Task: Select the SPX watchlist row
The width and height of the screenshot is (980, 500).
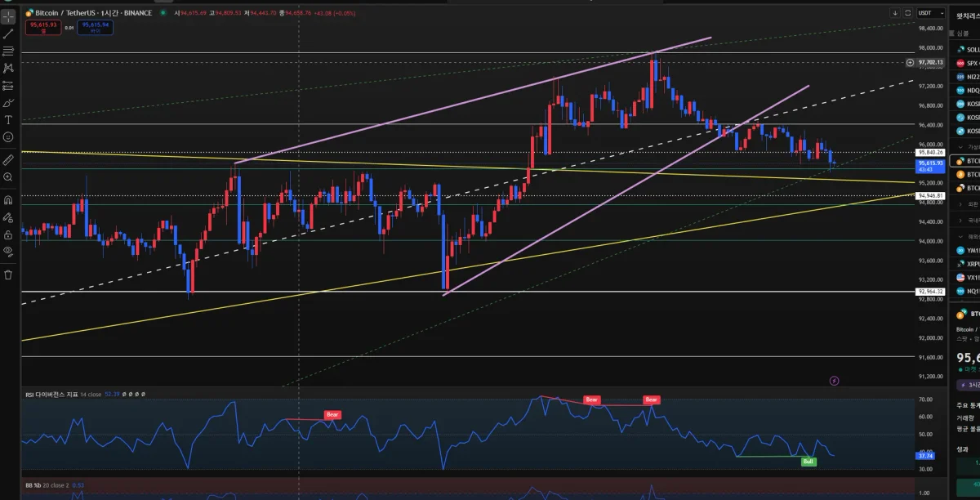Action: click(x=968, y=63)
